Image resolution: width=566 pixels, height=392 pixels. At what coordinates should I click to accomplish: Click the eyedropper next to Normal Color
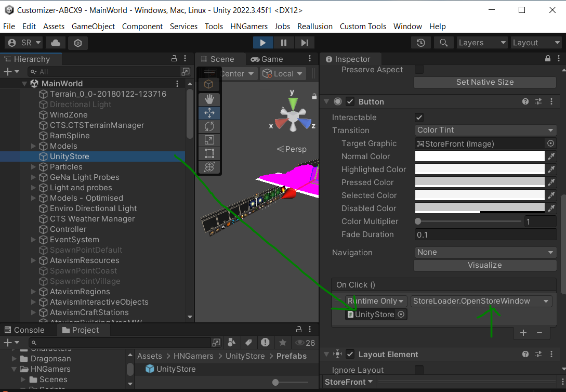click(551, 156)
